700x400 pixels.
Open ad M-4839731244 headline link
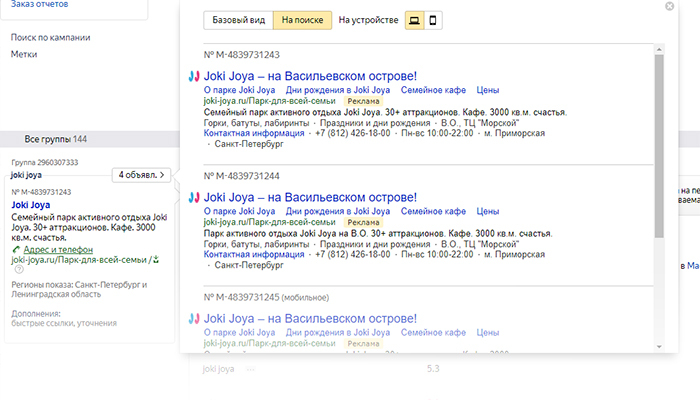coord(310,197)
